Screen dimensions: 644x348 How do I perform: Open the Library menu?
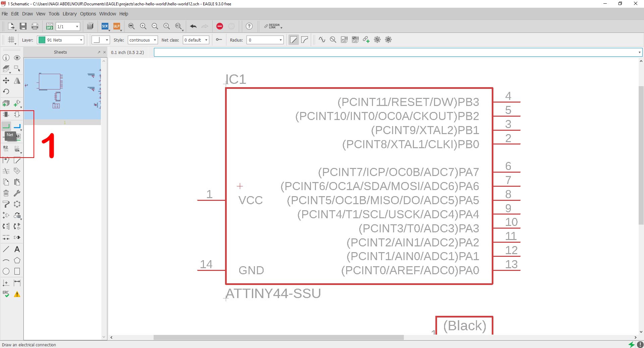pyautogui.click(x=69, y=14)
